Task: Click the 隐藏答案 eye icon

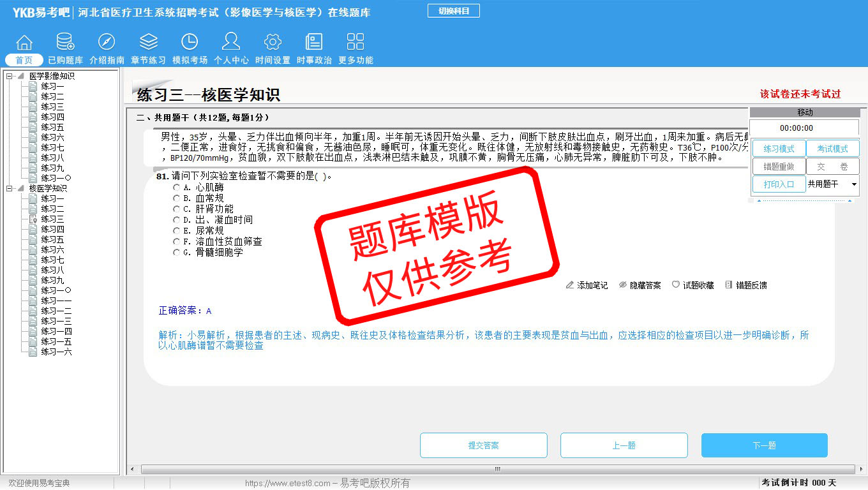Action: point(623,285)
